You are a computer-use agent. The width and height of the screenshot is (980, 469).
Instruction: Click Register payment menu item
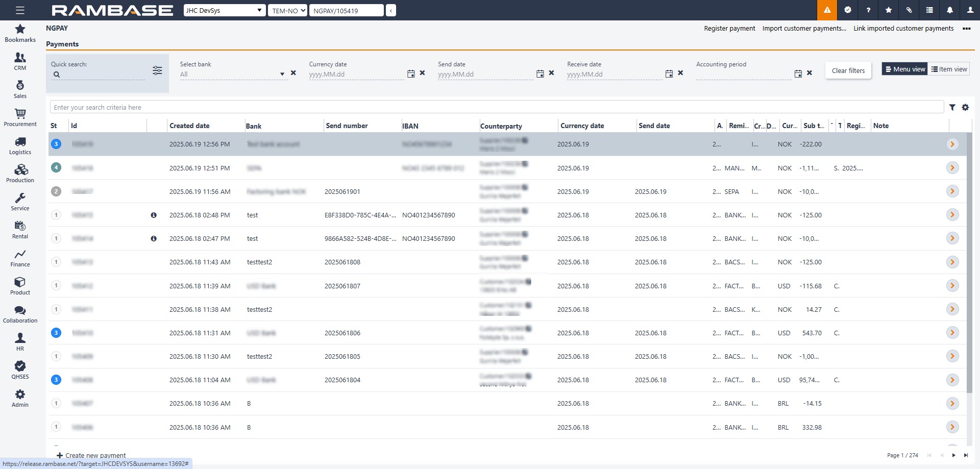coord(729,29)
